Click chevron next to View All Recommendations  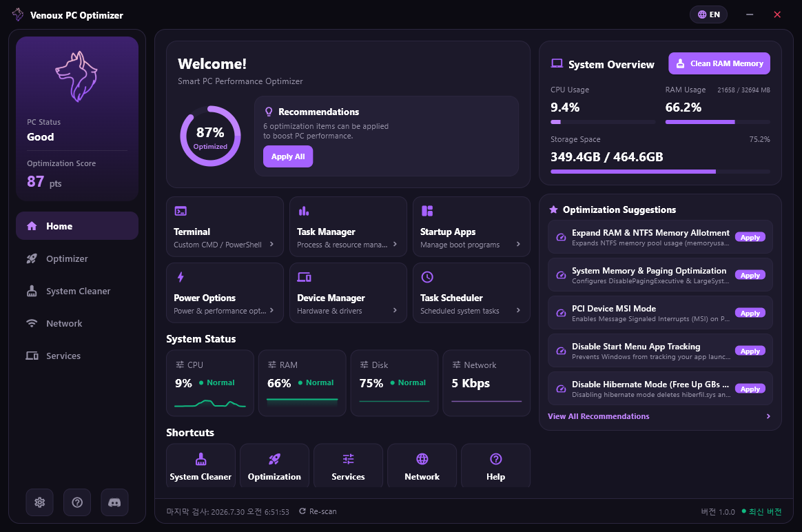tap(768, 416)
